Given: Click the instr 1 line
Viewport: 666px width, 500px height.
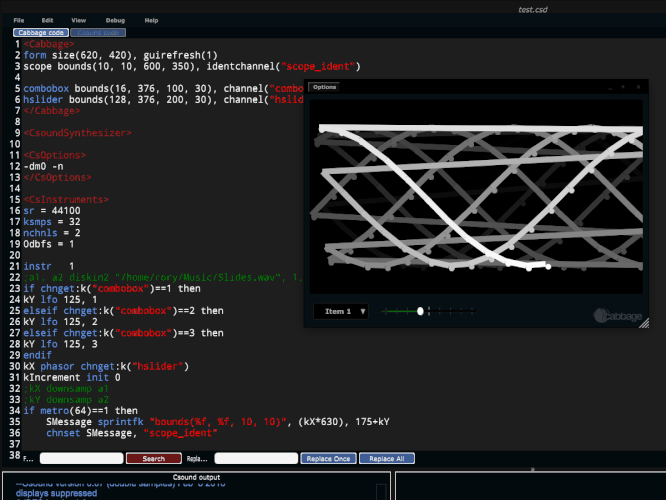Looking at the screenshot, I should (49, 266).
